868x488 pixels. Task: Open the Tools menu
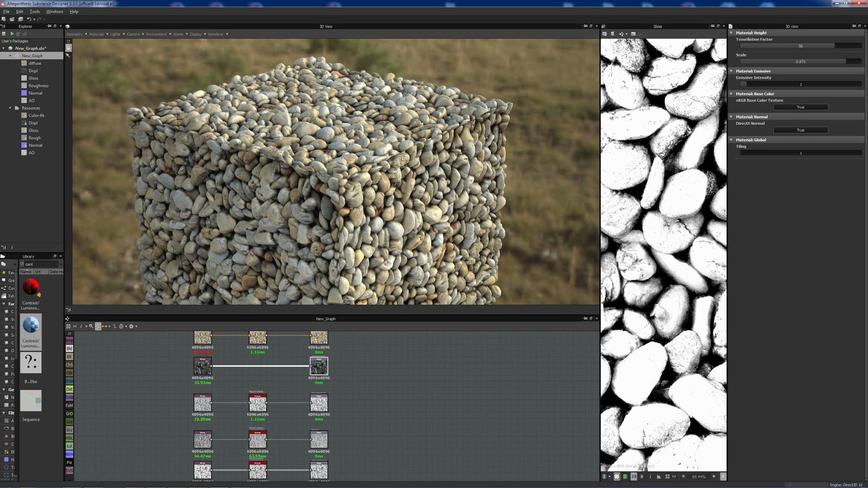coord(35,11)
